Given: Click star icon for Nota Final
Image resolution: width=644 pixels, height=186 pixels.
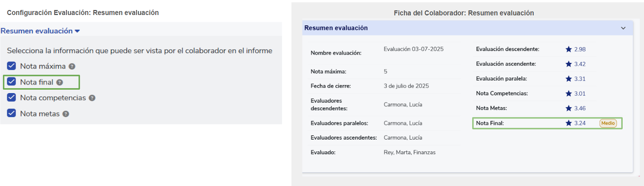Looking at the screenshot, I should 569,123.
